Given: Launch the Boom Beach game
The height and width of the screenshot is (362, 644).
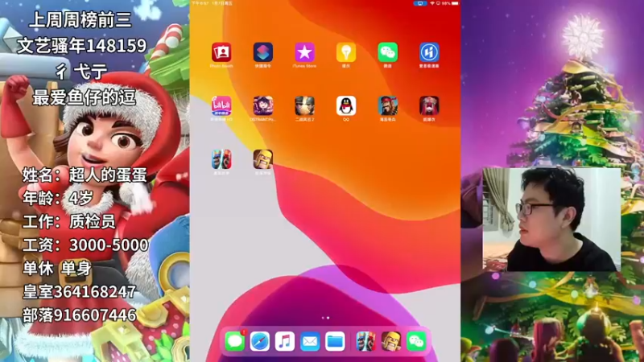Looking at the screenshot, I should click(388, 106).
